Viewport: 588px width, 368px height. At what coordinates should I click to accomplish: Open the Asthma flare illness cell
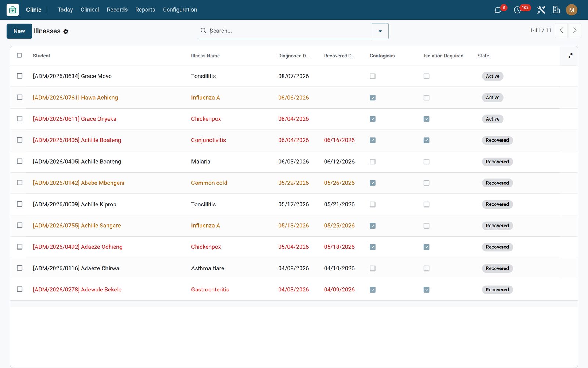point(208,268)
